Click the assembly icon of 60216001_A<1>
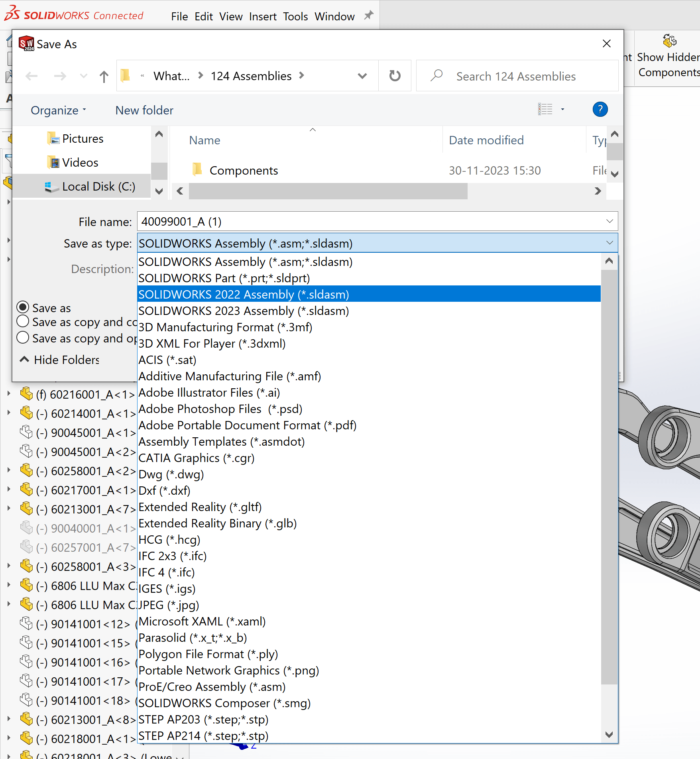Screen dimensions: 700x759 (27, 393)
